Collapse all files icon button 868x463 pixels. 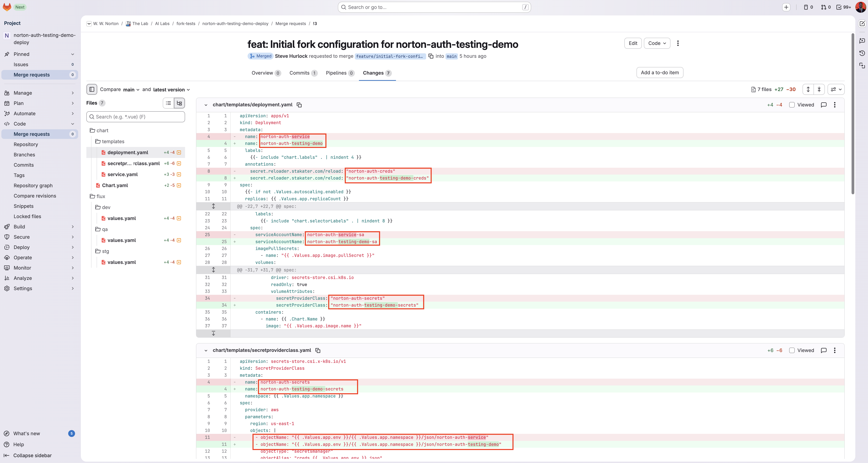[x=819, y=89]
